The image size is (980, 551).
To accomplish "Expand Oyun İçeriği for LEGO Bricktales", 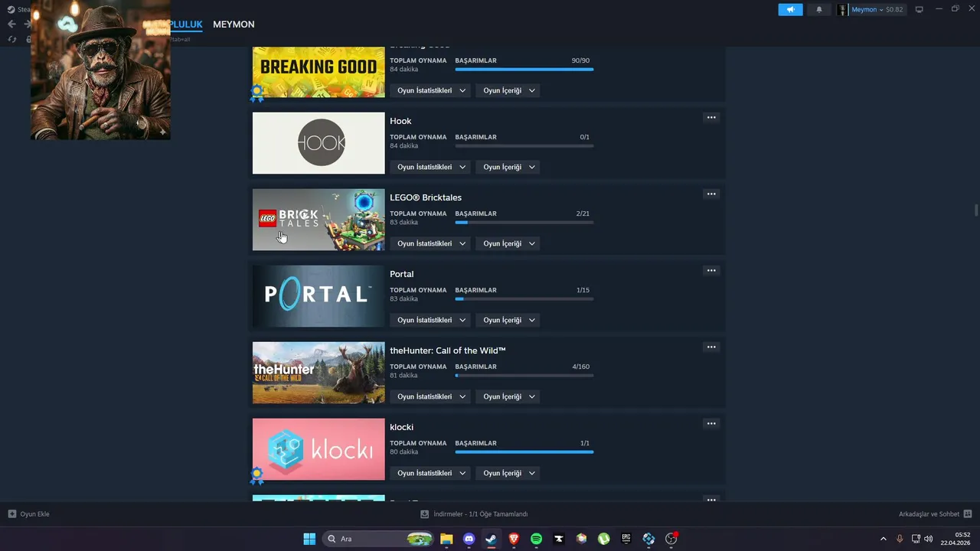I will tap(508, 243).
